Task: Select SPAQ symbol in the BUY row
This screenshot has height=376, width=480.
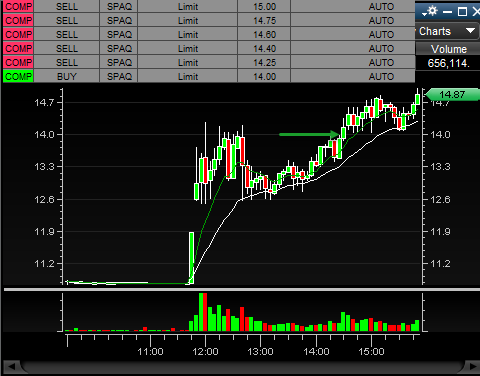Action: point(119,76)
